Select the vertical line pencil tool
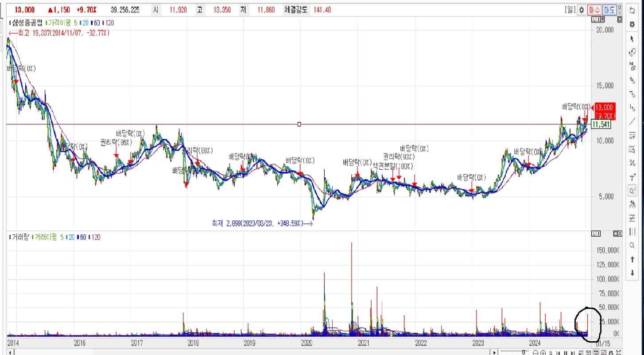 pyautogui.click(x=632, y=108)
